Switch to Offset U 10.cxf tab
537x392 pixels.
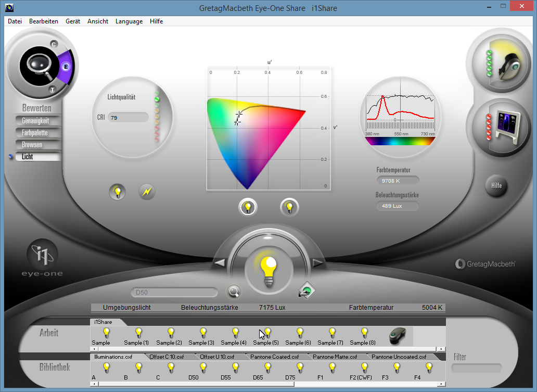coord(219,357)
